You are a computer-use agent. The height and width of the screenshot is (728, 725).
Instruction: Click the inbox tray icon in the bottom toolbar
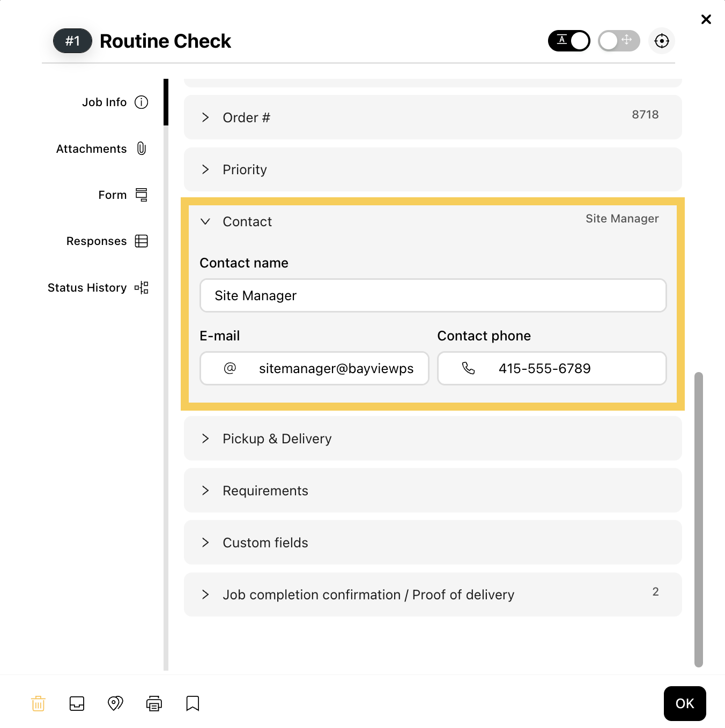click(77, 703)
